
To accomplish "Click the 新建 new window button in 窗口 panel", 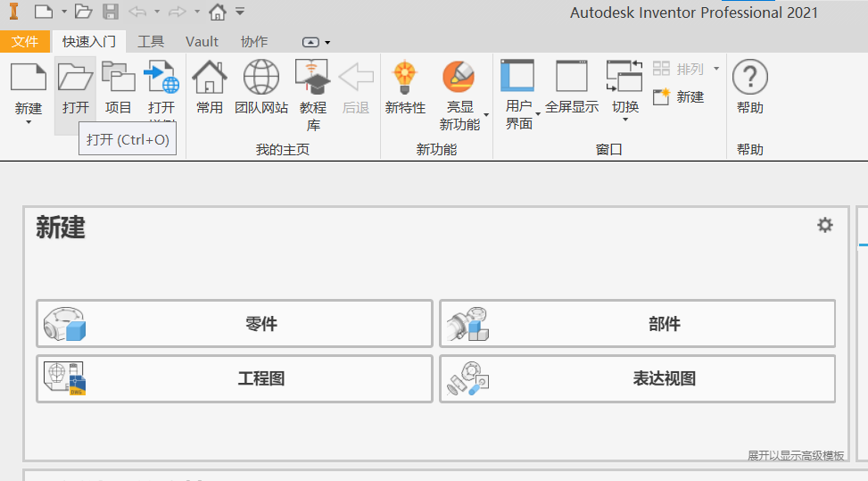I will pos(679,97).
